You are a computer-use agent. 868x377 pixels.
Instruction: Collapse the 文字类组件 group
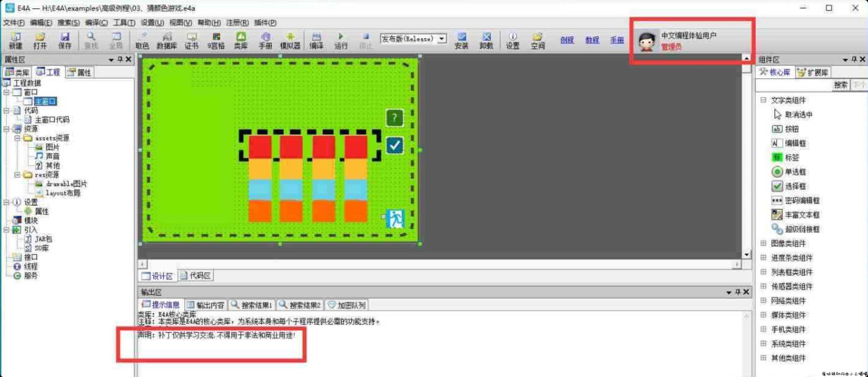(763, 100)
